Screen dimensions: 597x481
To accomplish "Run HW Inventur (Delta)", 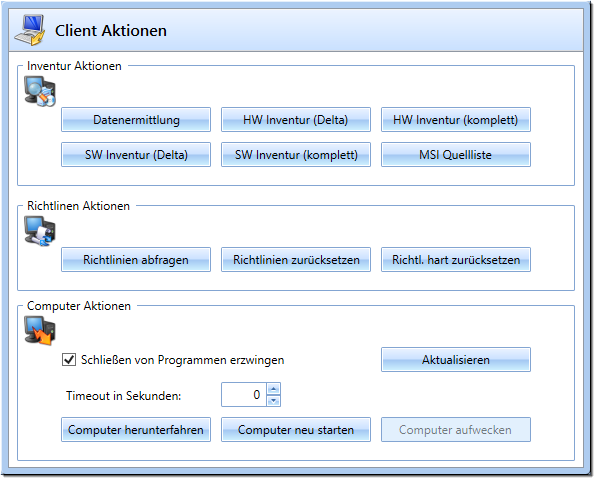I will (296, 120).
